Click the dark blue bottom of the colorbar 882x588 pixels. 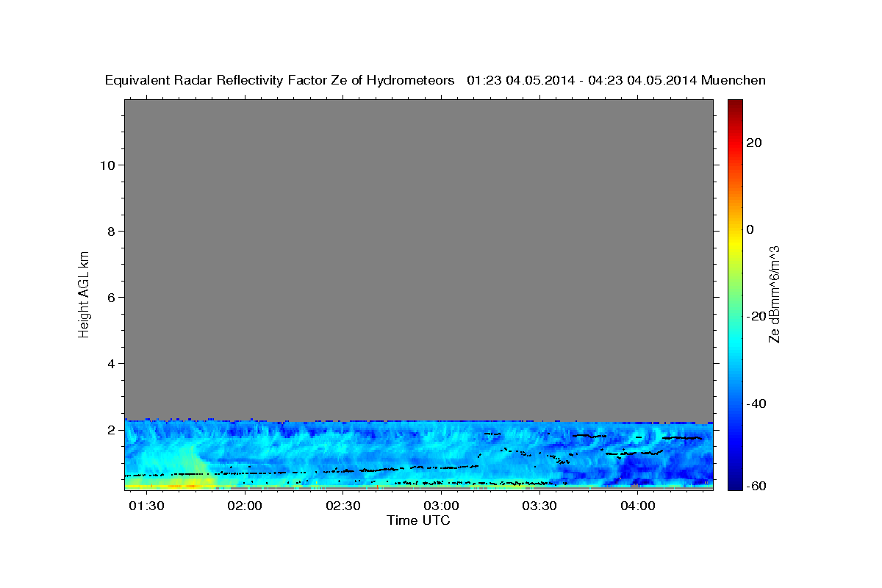tap(735, 484)
